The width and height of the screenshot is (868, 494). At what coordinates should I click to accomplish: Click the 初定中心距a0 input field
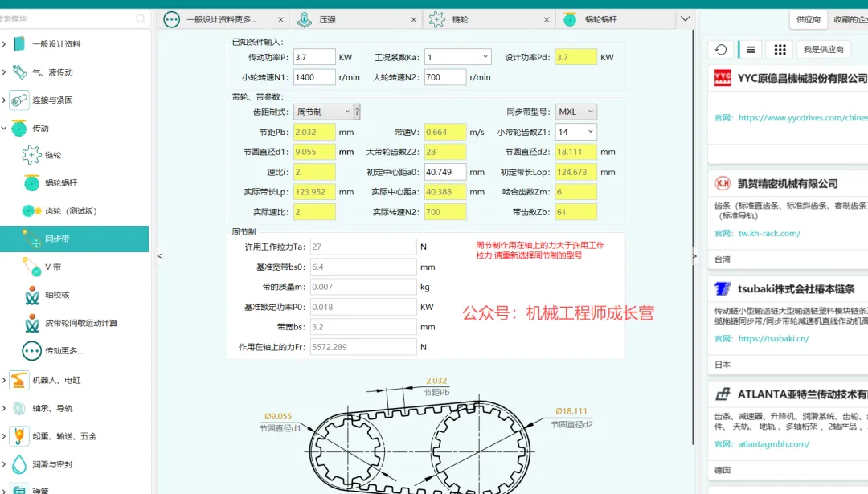pyautogui.click(x=445, y=172)
